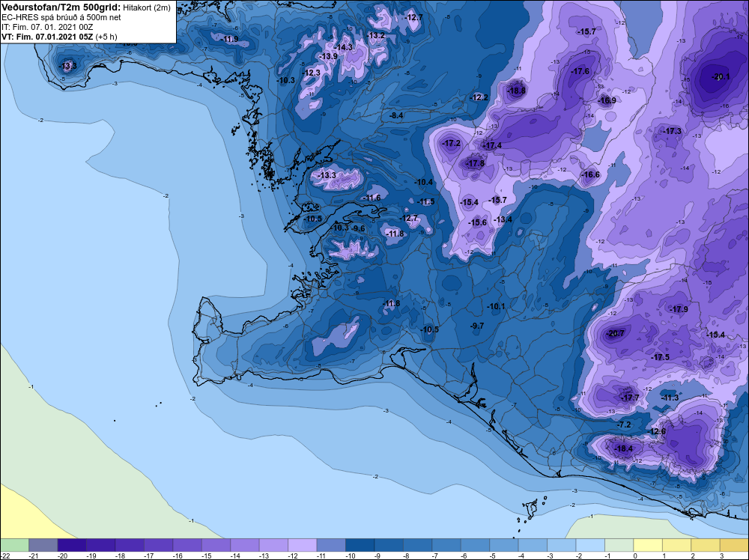Click the legend swatch labeled -10
The width and height of the screenshot is (749, 560).
360,545
